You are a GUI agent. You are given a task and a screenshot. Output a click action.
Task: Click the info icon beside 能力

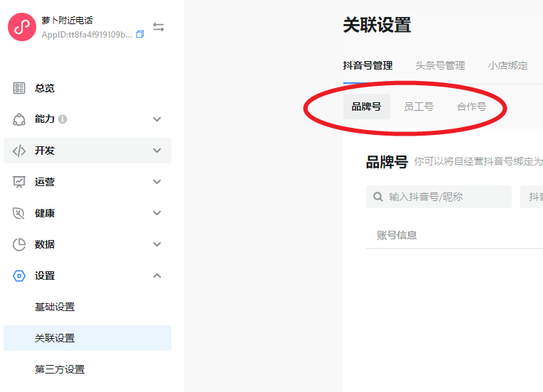63,119
